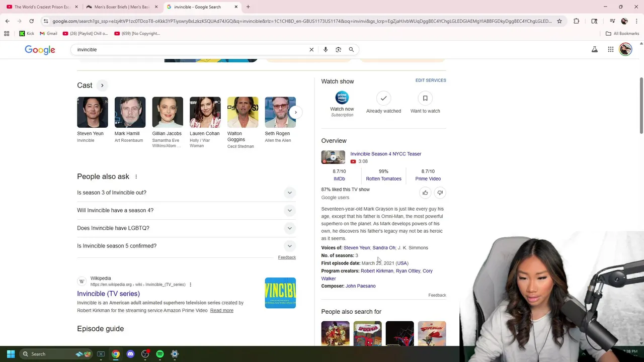Switch to Men's Boxer Briefs tab
Image resolution: width=644 pixels, height=362 pixels.
pos(122,7)
